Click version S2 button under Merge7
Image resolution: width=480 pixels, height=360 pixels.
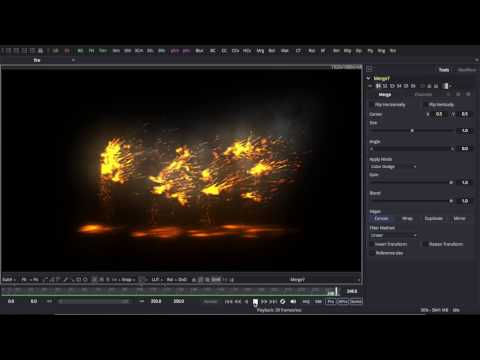pos(385,86)
